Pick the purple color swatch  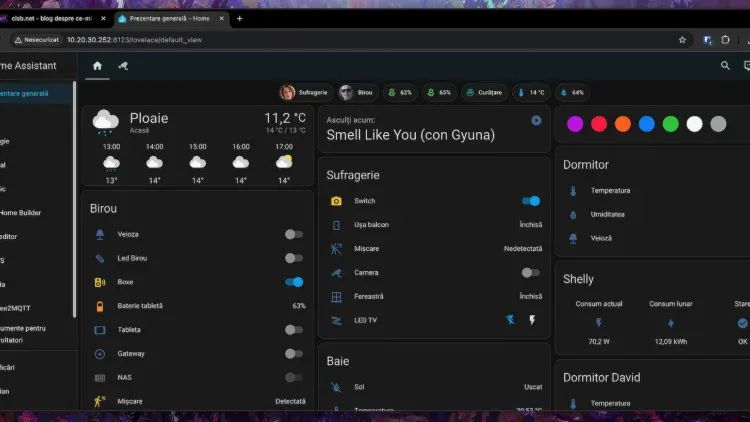click(x=575, y=124)
